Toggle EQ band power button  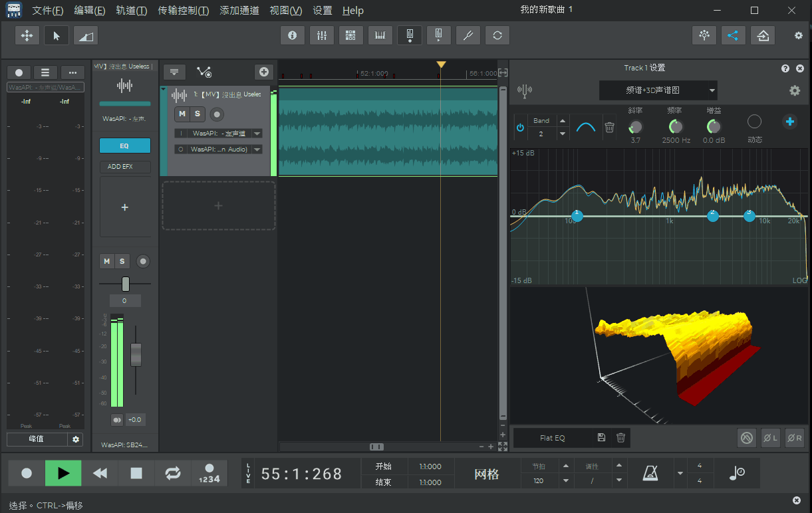click(520, 127)
